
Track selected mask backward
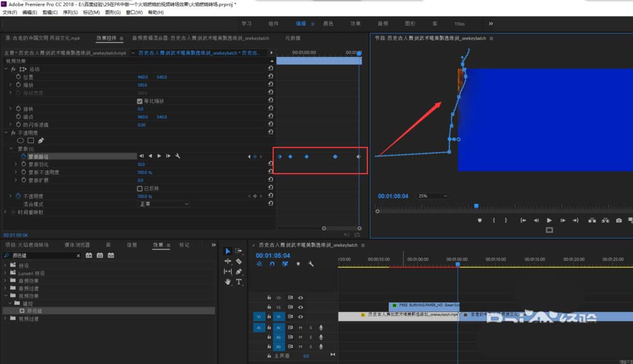[x=150, y=156]
